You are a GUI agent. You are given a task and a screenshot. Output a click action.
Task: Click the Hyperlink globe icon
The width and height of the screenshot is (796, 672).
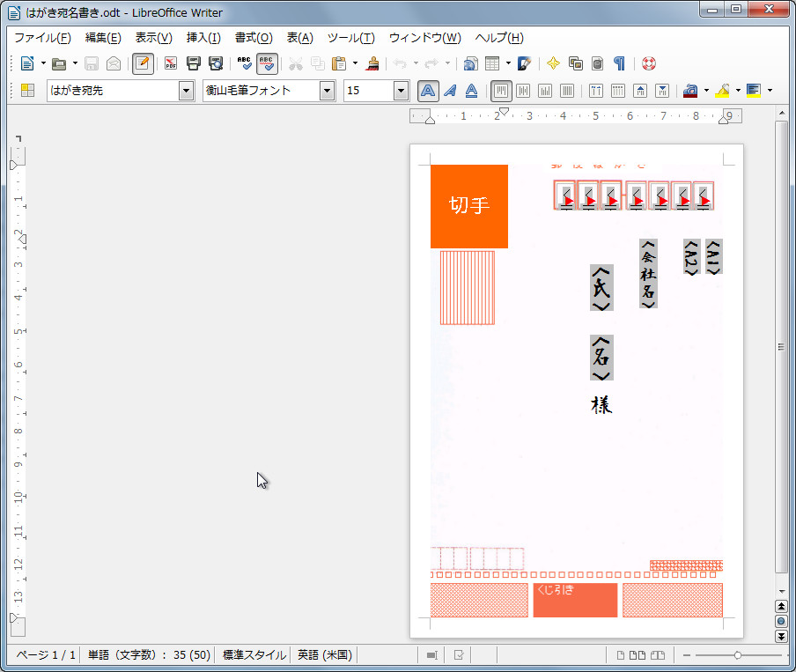coord(470,63)
